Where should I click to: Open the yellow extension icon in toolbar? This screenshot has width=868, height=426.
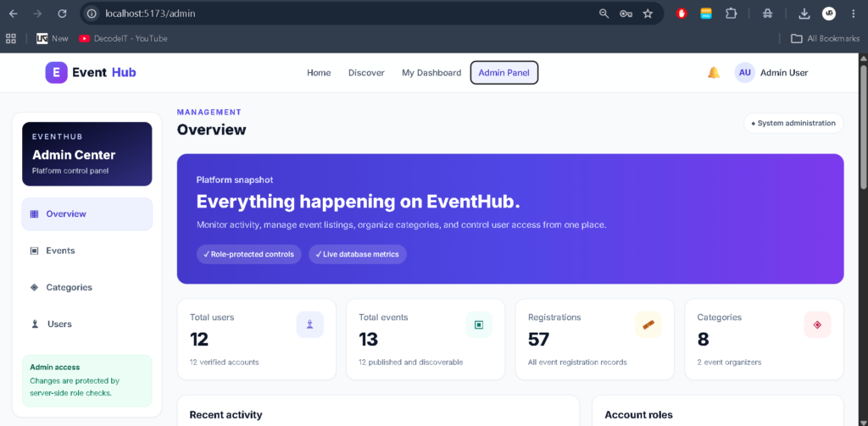tap(706, 14)
